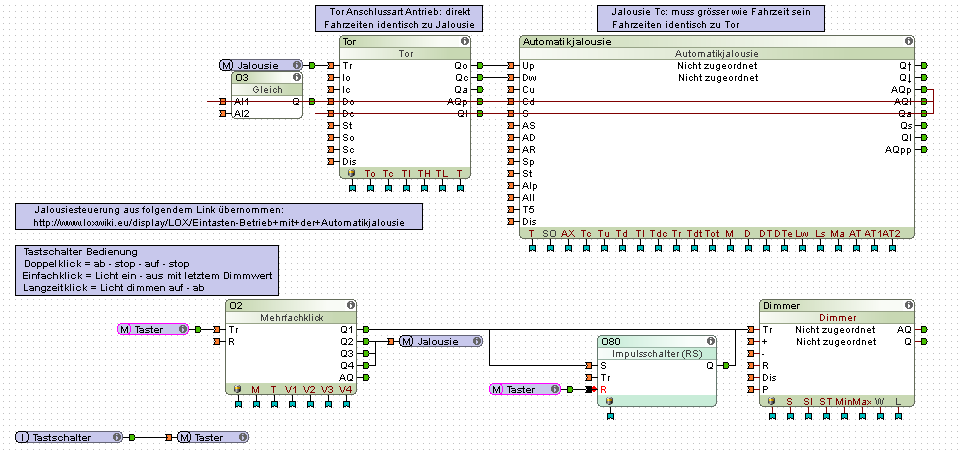This screenshot has width=958, height=450.
Task: Click the first 'Nicht zugeordnet' in Automatikjalousie
Action: (x=717, y=65)
